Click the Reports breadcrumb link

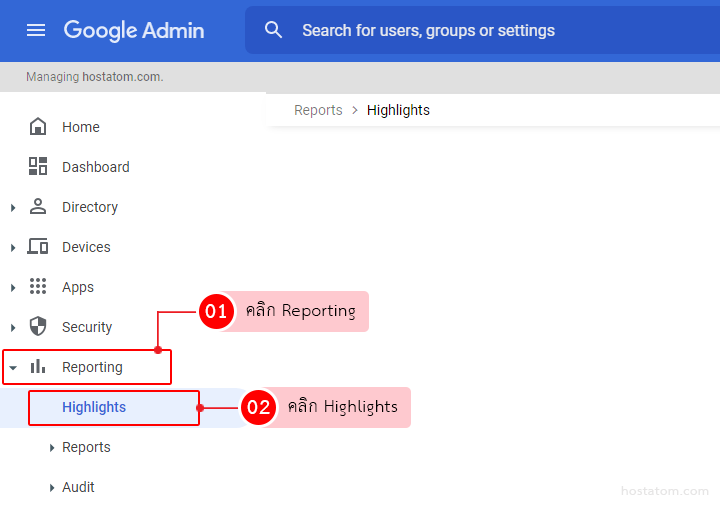318,110
